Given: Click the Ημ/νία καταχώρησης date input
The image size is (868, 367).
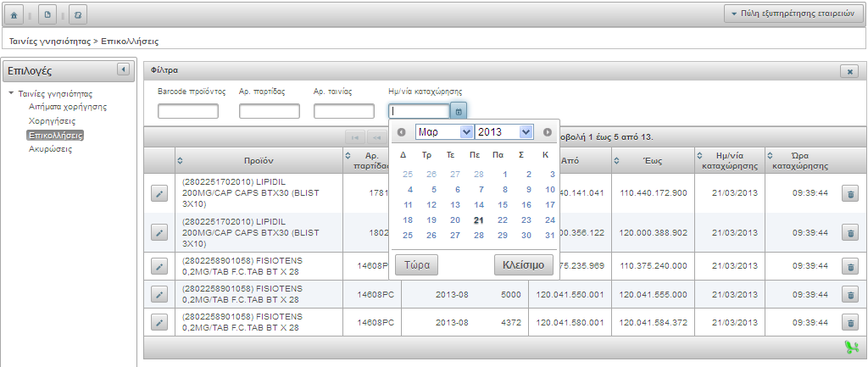Looking at the screenshot, I should tap(419, 111).
